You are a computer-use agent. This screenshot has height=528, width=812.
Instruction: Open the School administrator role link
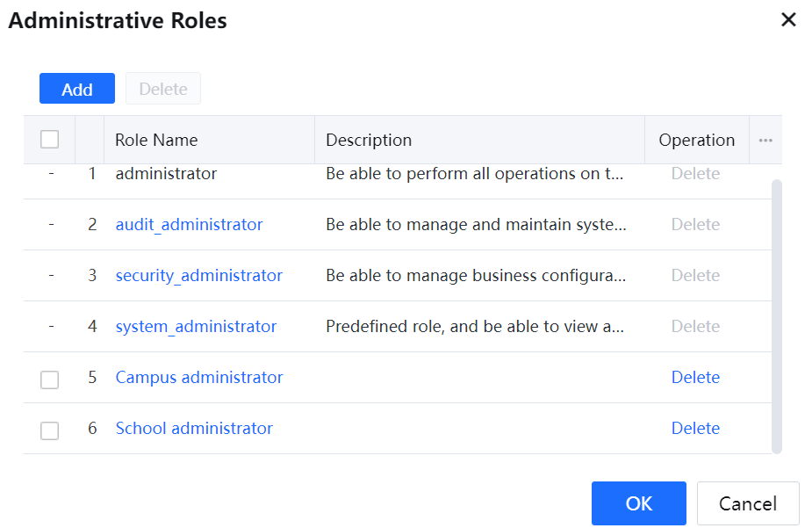[194, 429]
